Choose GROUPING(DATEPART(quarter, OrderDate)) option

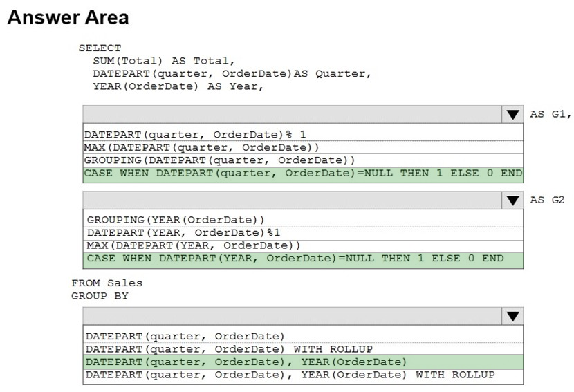click(303, 160)
